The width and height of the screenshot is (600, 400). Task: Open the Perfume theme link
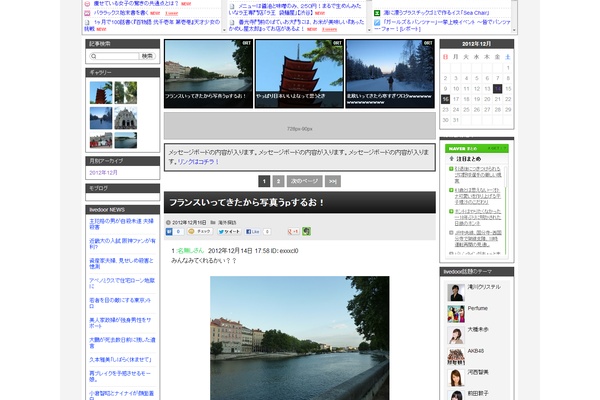coord(478,308)
